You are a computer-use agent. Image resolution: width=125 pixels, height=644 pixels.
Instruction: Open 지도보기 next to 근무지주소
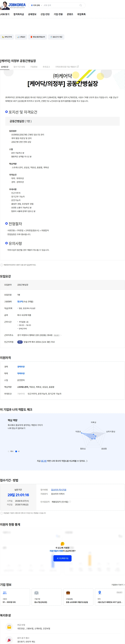tap(57, 335)
